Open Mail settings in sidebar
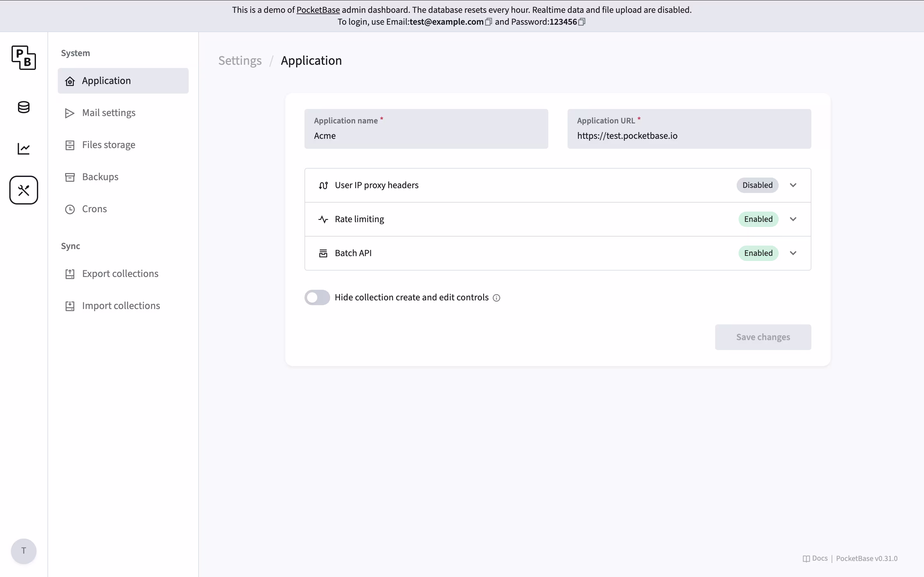Screen dimensions: 924x577 pos(109,113)
